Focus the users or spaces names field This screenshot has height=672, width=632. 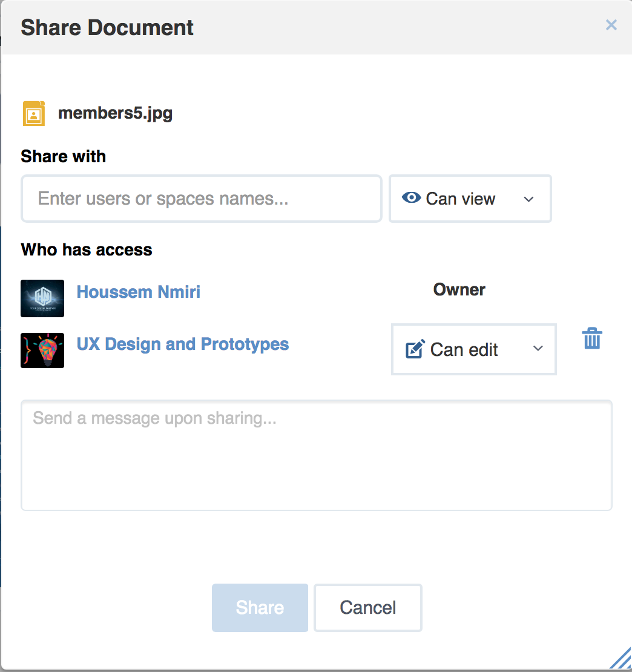coord(202,199)
